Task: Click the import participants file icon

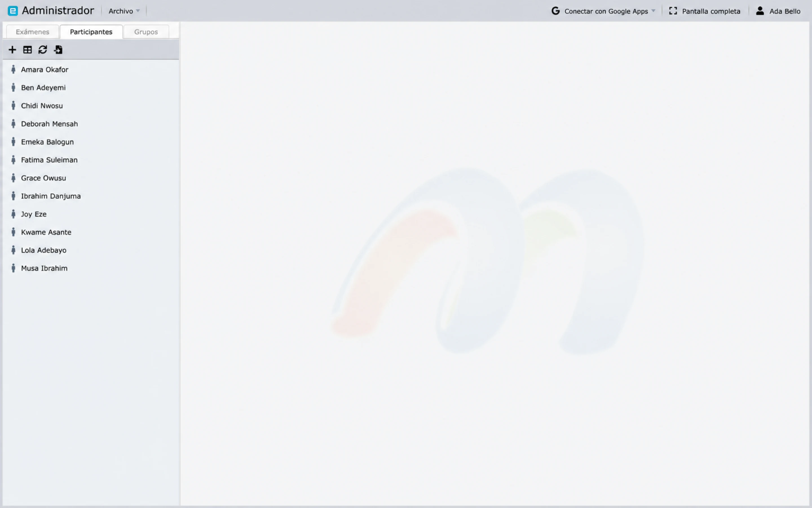Action: tap(58, 50)
